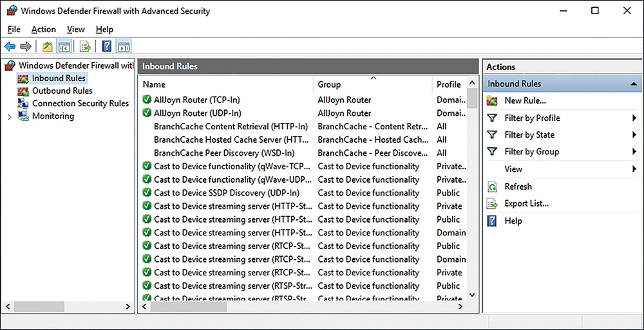Click the Filter by Group funnel icon
Image resolution: width=644 pixels, height=330 pixels.
coord(492,152)
